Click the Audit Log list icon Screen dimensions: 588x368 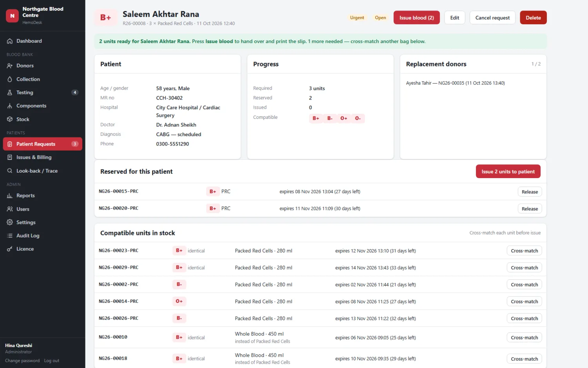tap(10, 236)
